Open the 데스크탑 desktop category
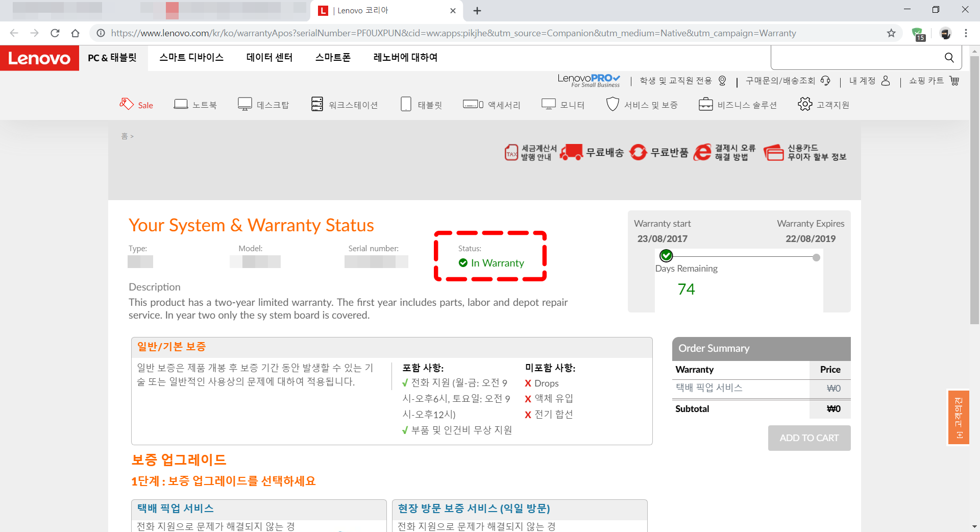 [263, 105]
